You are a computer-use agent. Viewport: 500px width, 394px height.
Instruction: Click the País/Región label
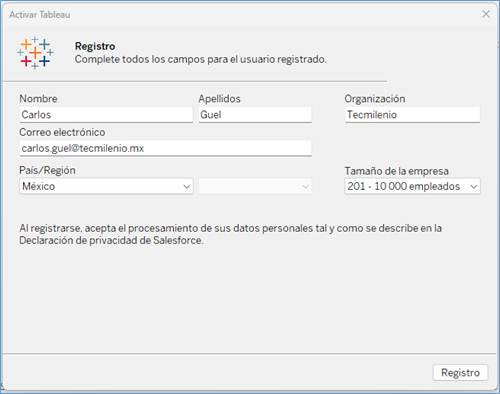[47, 170]
